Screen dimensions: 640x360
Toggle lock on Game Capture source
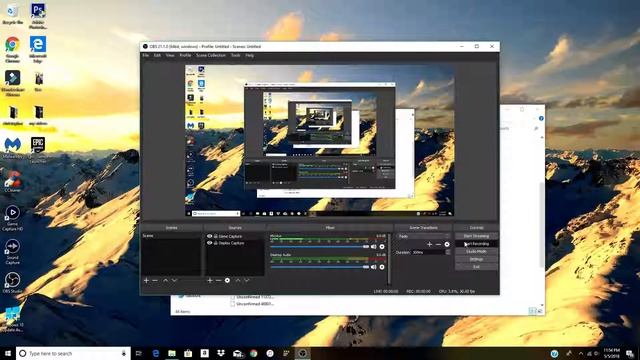[216, 236]
